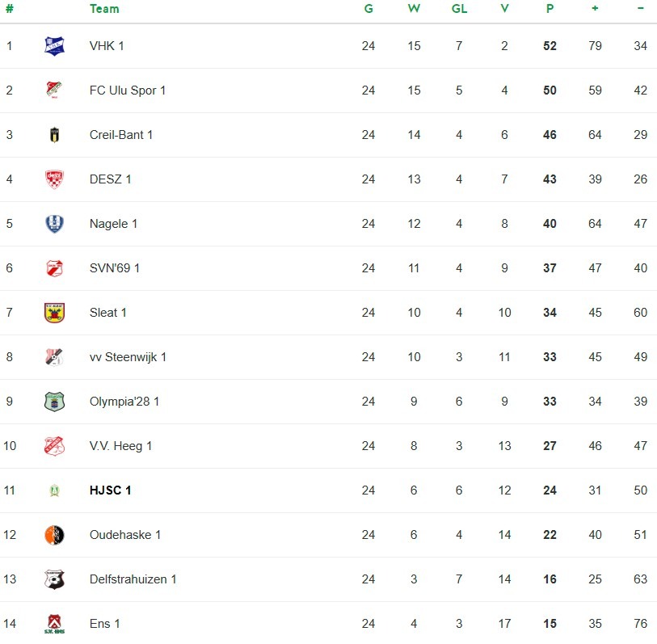Image resolution: width=657 pixels, height=644 pixels.
Task: Sort by the P points column header
Action: 550,9
